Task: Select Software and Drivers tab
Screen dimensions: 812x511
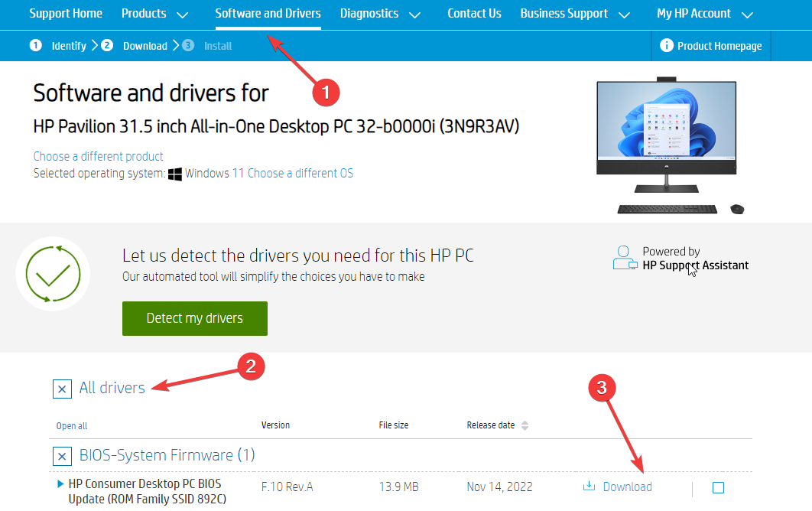Action: [268, 14]
